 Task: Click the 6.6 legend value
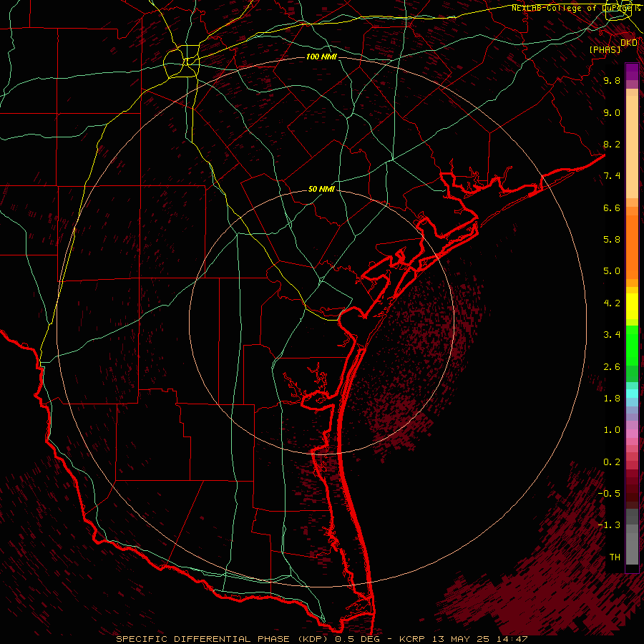(x=612, y=208)
